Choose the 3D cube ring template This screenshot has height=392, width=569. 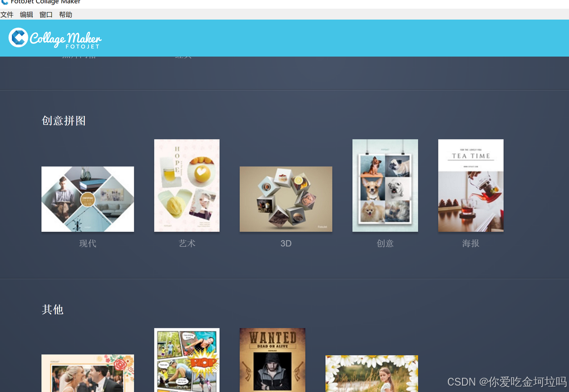tap(285, 199)
